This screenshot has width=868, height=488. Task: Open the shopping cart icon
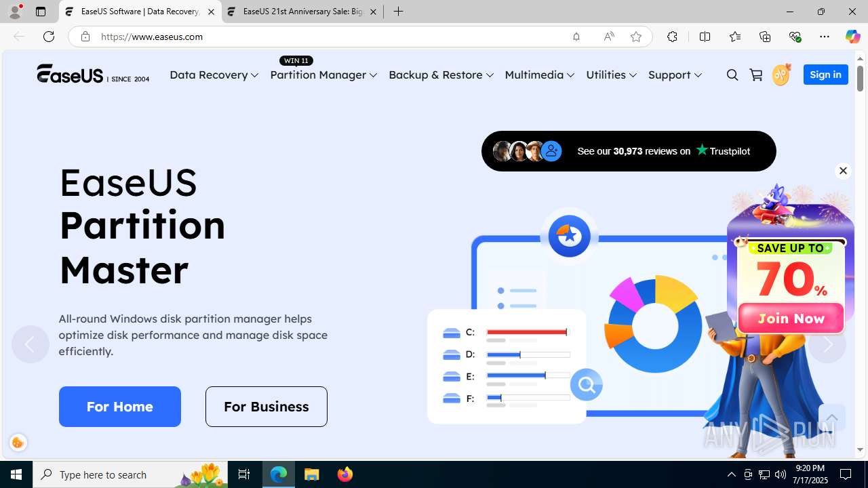tap(756, 75)
